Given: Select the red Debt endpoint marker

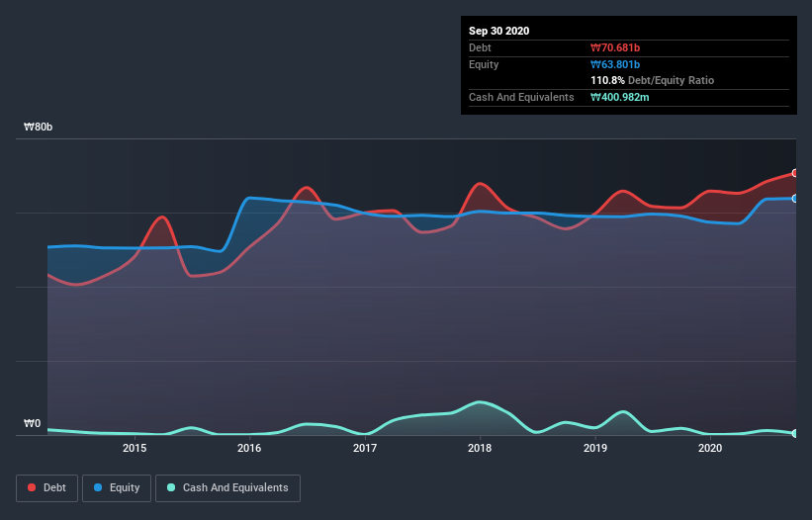Looking at the screenshot, I should point(795,173).
